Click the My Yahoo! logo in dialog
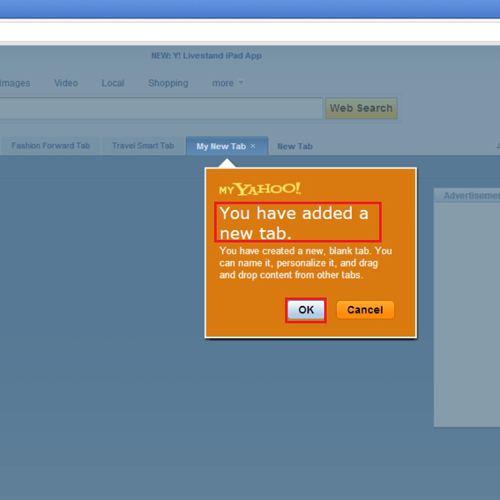 (260, 189)
